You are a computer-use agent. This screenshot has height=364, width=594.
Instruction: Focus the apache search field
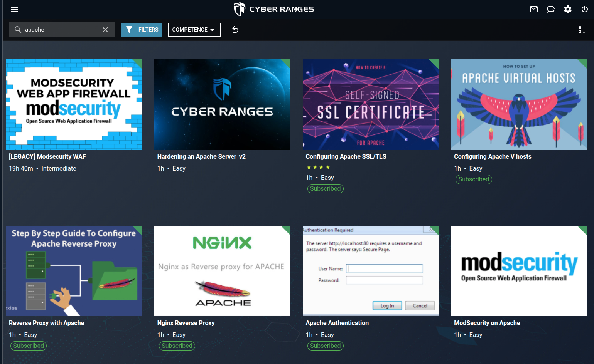62,30
